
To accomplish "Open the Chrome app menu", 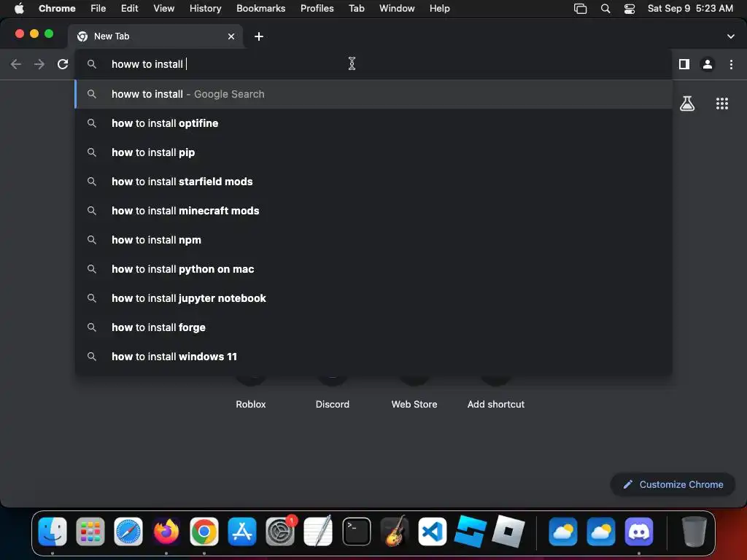I will pyautogui.click(x=57, y=9).
